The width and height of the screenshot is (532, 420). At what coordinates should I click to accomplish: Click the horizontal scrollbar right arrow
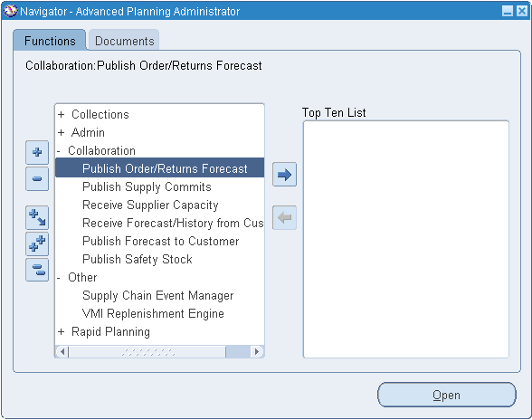pyautogui.click(x=257, y=351)
